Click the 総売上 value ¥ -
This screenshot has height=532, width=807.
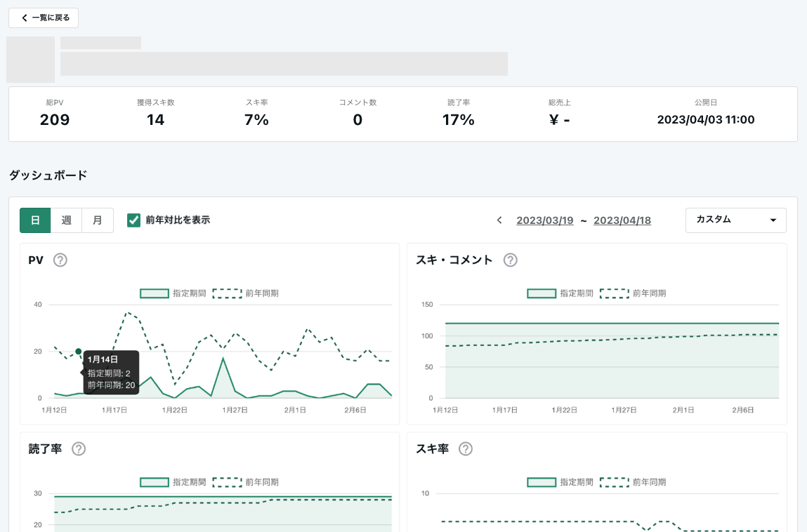pos(560,120)
